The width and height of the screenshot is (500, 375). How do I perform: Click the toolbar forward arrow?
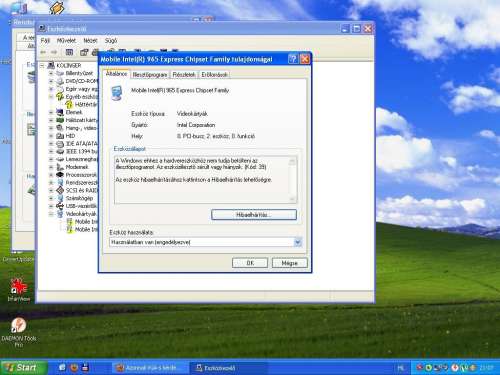[54, 52]
